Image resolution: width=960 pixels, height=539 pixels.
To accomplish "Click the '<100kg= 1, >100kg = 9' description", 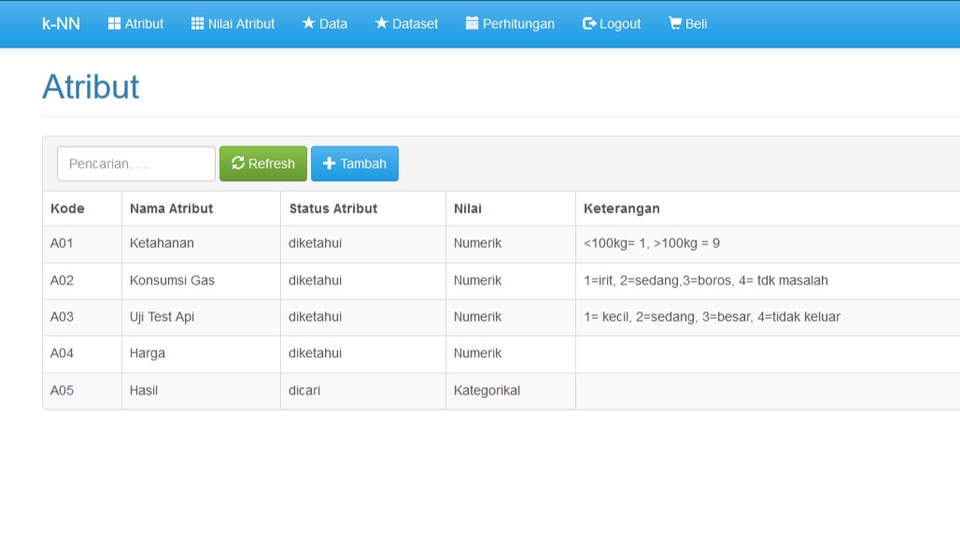I will tap(651, 243).
